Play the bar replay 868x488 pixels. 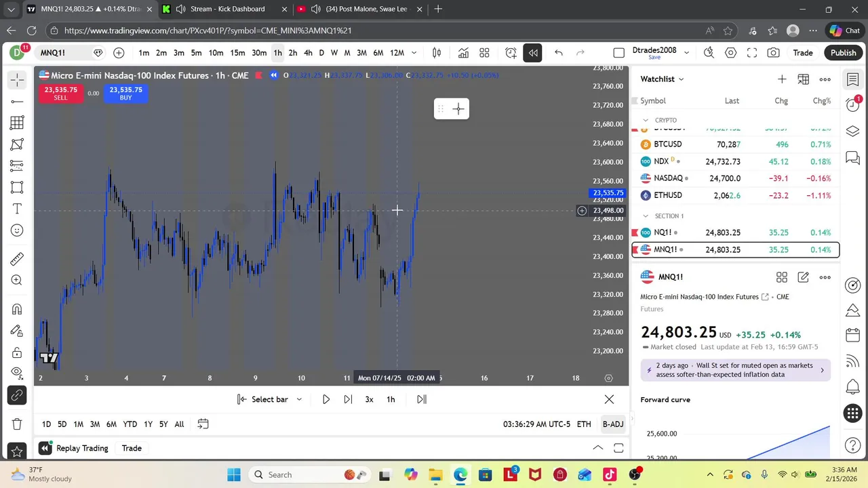326,399
